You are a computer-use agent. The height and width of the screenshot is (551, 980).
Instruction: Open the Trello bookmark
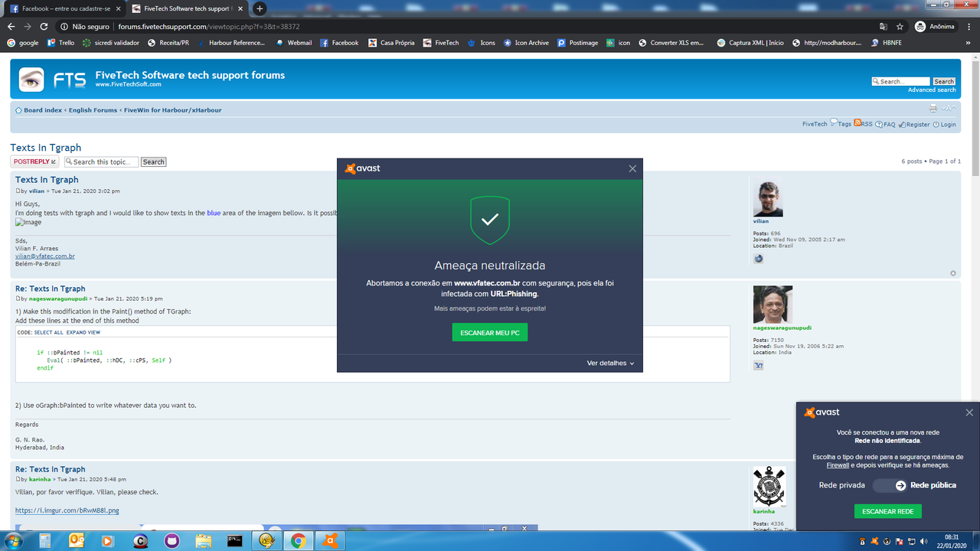pyautogui.click(x=60, y=43)
